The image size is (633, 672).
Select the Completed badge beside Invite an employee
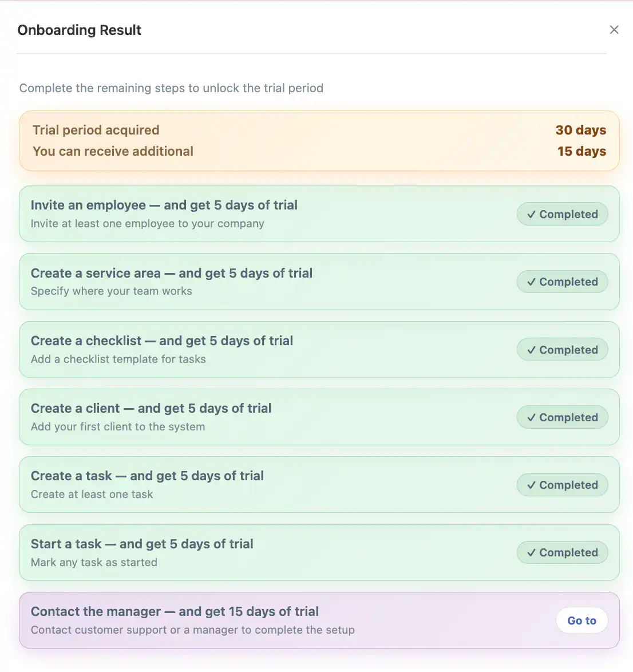(x=562, y=214)
